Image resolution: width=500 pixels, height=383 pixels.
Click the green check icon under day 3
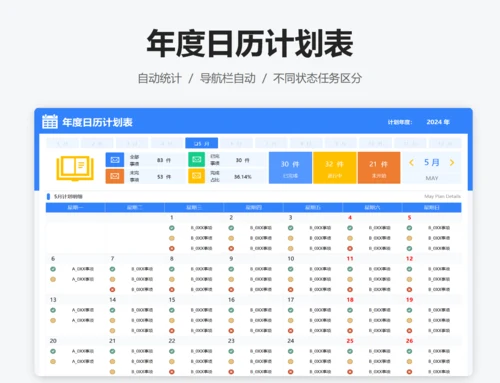click(x=291, y=228)
